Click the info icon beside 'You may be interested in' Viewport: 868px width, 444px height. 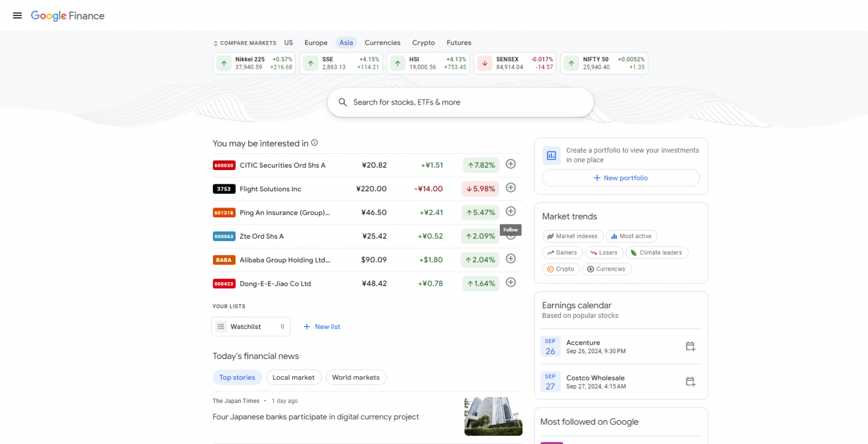[x=314, y=143]
